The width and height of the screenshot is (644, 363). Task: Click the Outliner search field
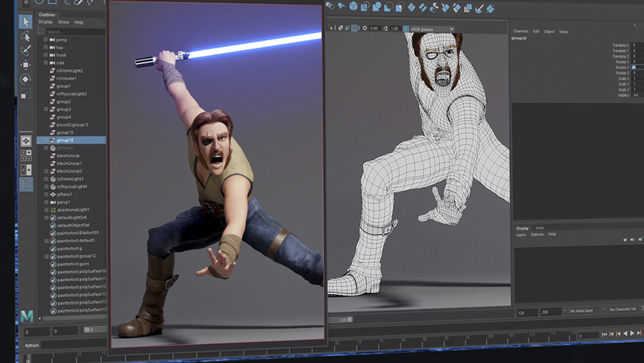[74, 31]
